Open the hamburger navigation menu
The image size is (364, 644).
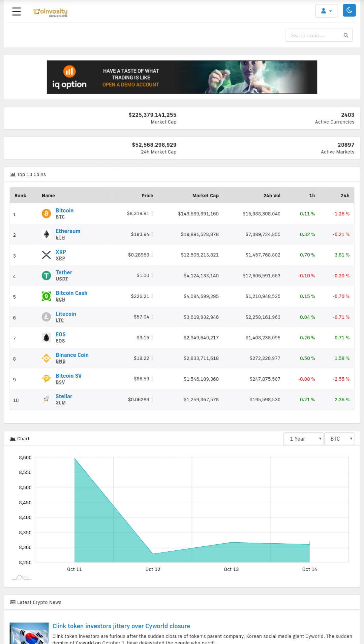(17, 11)
